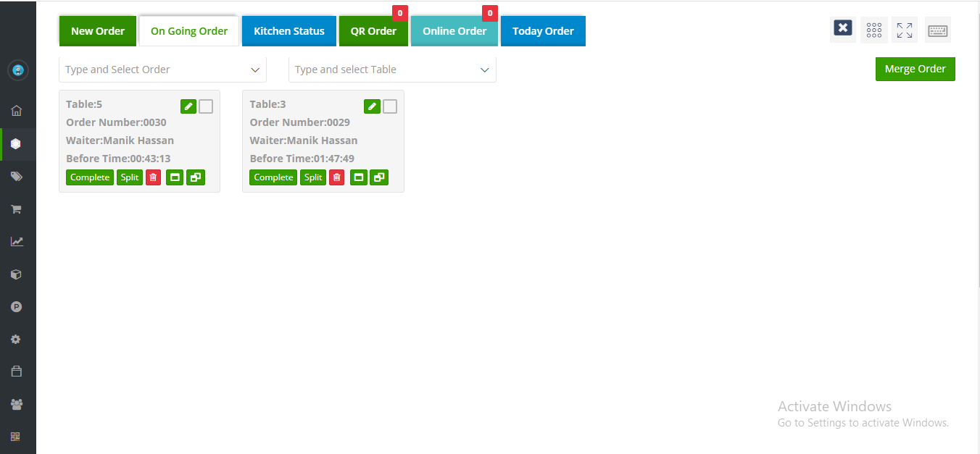Open the shopping cart icon in sidebar
Image resolution: width=980 pixels, height=454 pixels.
click(x=16, y=209)
